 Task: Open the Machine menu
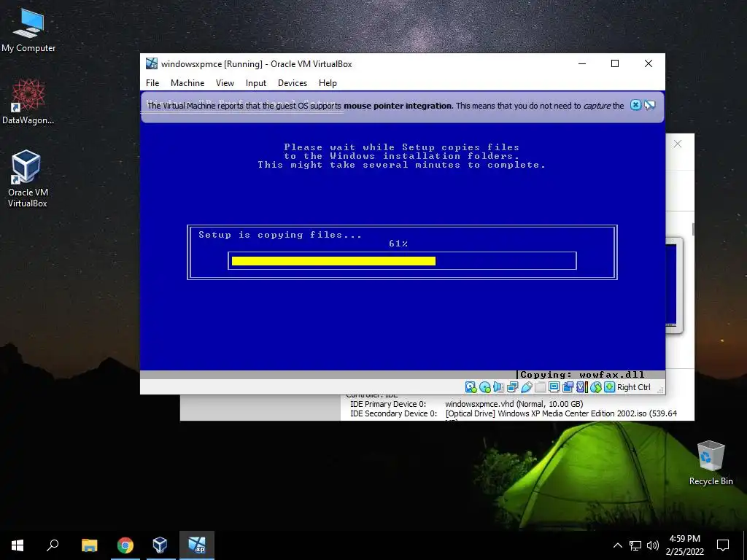(x=187, y=83)
